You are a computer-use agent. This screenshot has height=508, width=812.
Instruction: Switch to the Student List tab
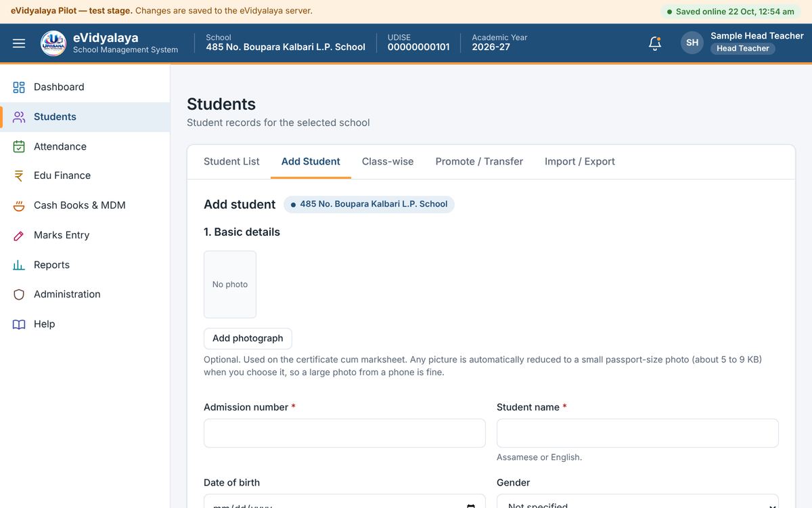[231, 161]
